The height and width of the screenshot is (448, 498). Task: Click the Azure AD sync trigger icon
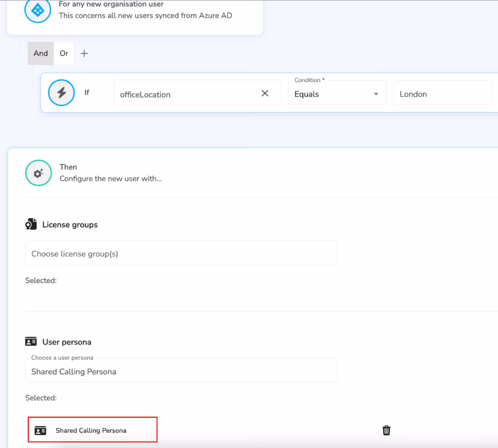tap(37, 11)
